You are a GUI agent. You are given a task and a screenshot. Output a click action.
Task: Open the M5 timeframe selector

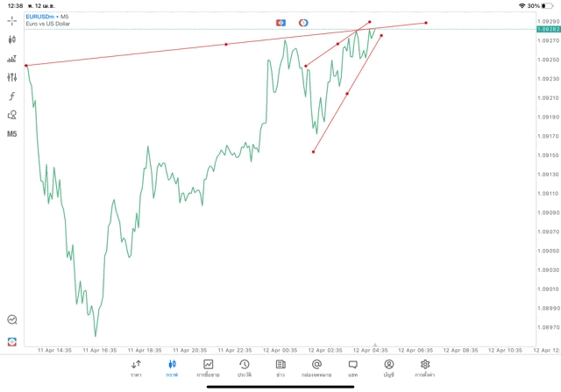[x=12, y=134]
